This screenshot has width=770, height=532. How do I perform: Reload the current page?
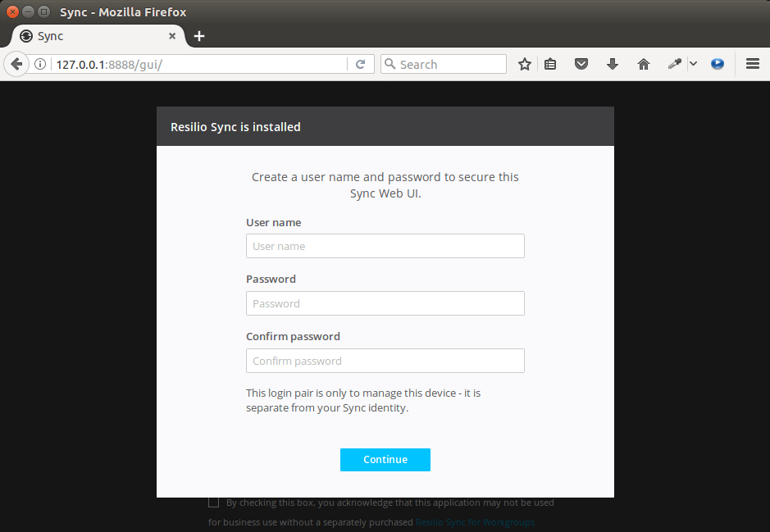point(360,64)
